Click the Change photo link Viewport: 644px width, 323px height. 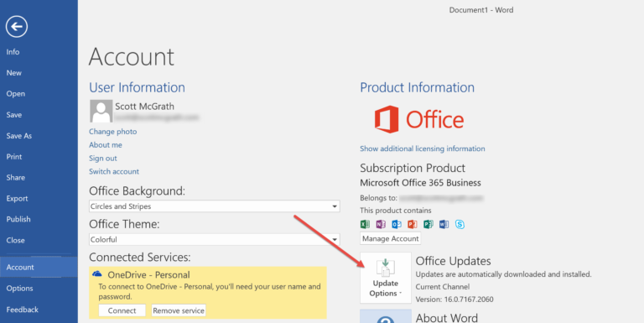point(113,132)
